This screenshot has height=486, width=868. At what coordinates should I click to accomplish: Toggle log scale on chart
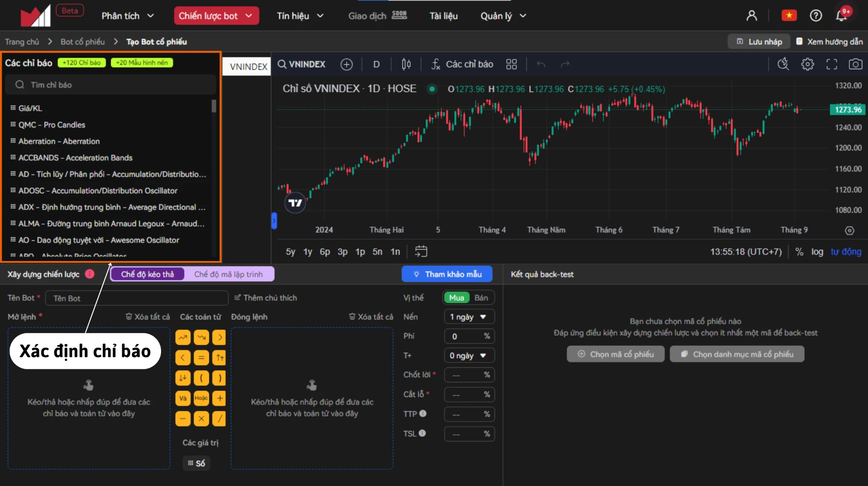[x=817, y=252]
